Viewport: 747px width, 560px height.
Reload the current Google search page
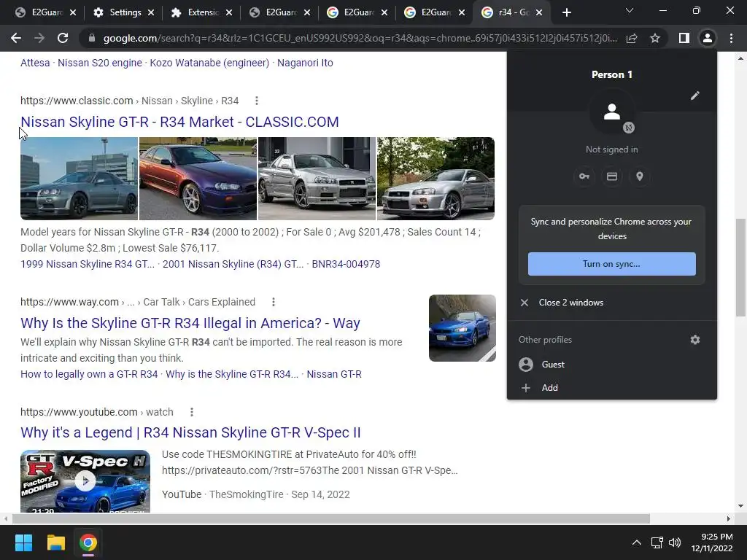click(x=63, y=38)
